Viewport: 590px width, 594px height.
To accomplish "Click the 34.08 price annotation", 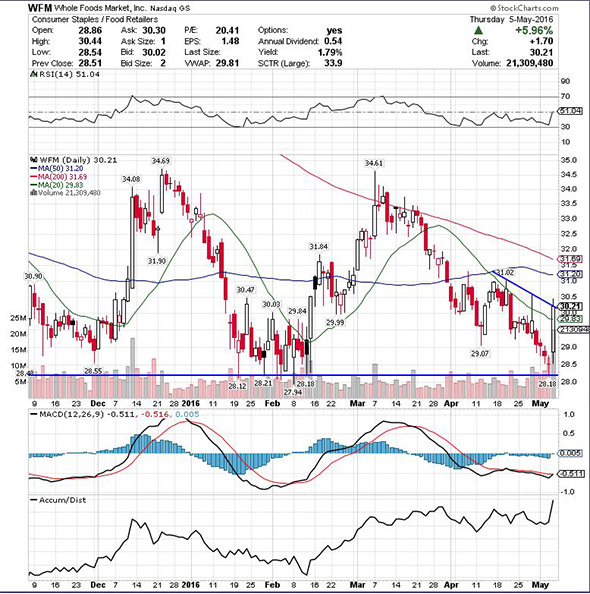I will click(131, 179).
